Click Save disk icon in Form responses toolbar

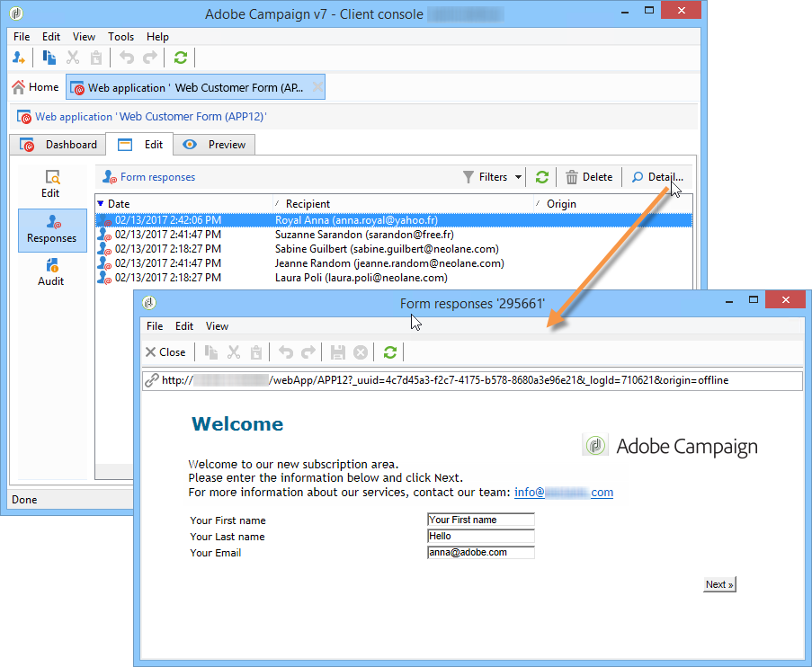338,352
